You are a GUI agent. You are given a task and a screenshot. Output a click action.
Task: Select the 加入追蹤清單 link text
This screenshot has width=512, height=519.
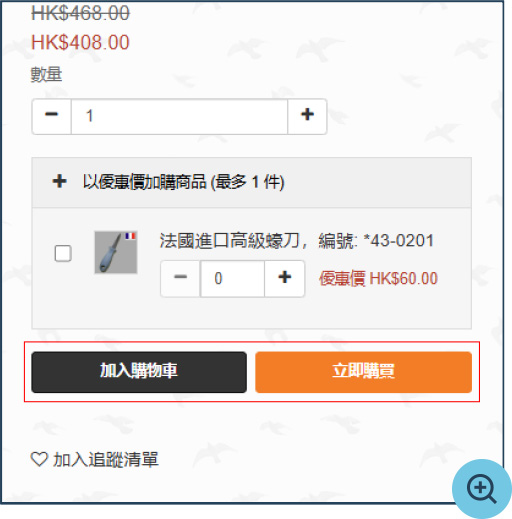106,460
